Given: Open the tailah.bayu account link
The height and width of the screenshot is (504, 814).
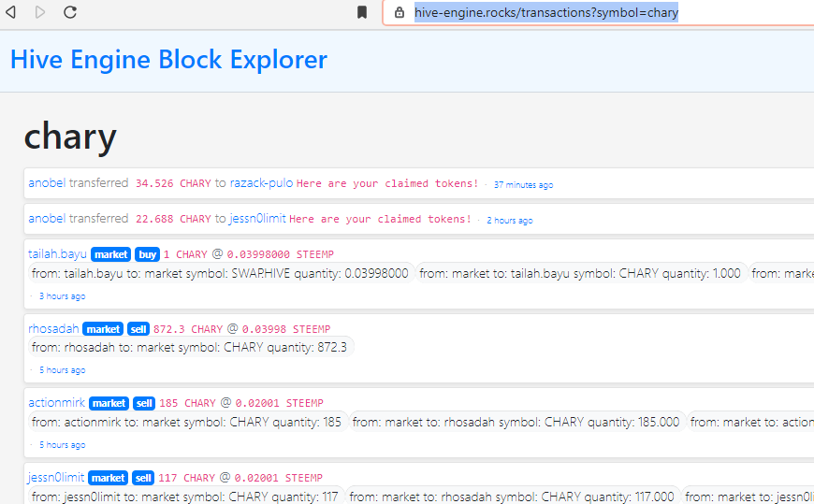Looking at the screenshot, I should (x=57, y=253).
